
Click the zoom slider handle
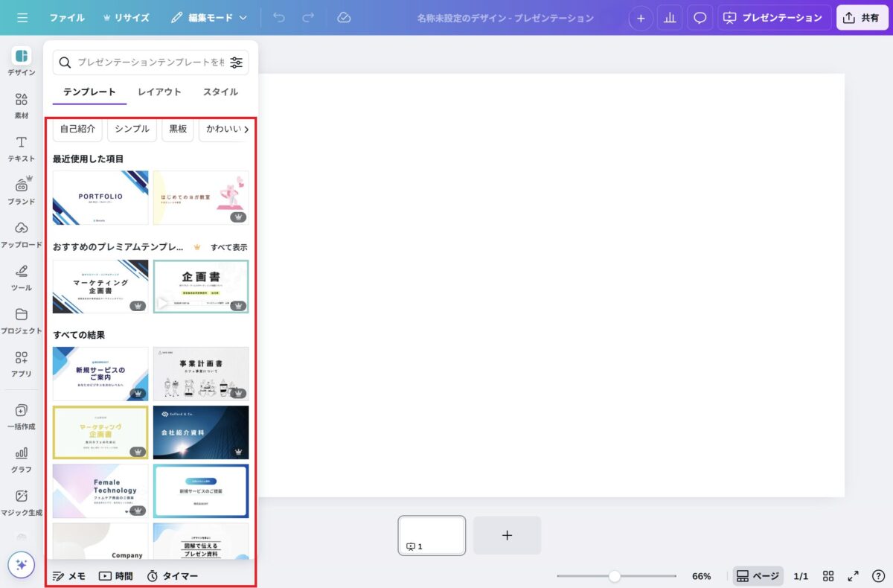615,576
